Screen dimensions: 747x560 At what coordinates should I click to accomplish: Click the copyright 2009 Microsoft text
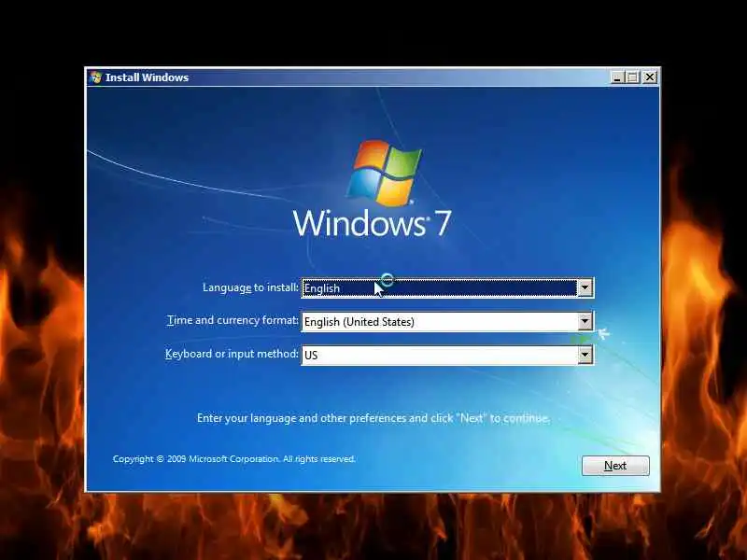click(234, 459)
